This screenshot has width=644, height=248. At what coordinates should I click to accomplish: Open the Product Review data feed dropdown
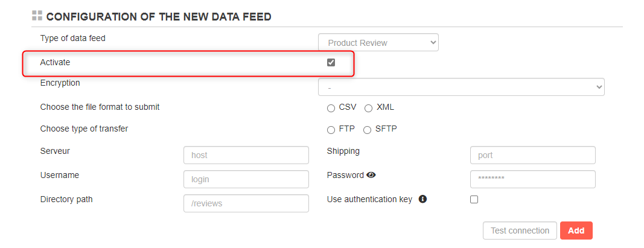[x=378, y=43]
